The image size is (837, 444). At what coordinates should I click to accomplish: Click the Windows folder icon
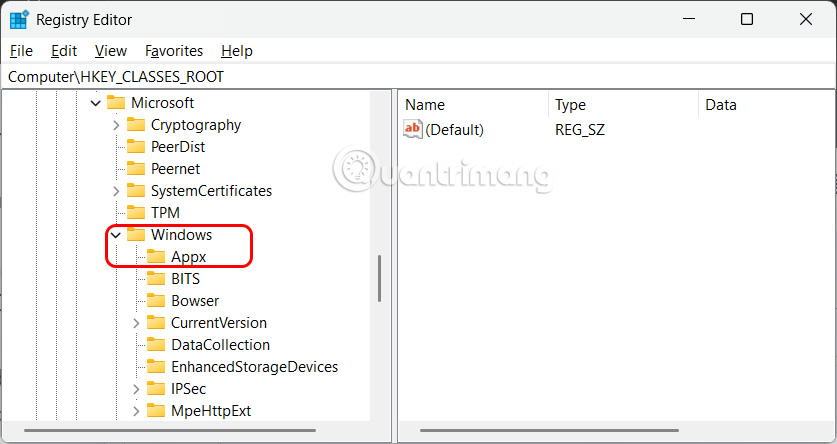click(136, 235)
